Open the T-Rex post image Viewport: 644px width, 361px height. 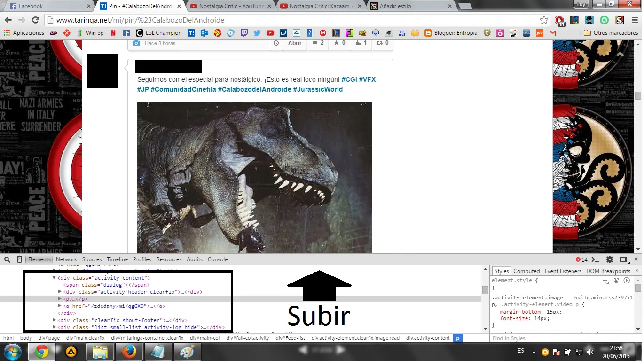(254, 178)
